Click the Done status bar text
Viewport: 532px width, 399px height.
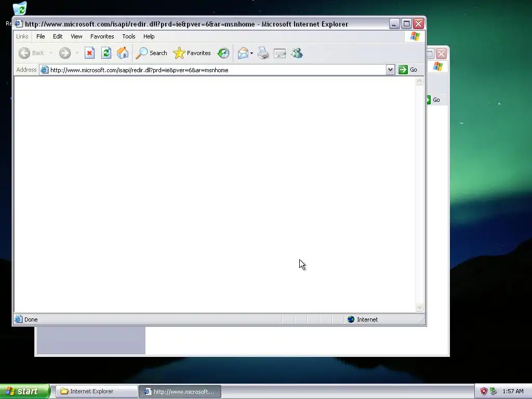coord(31,320)
